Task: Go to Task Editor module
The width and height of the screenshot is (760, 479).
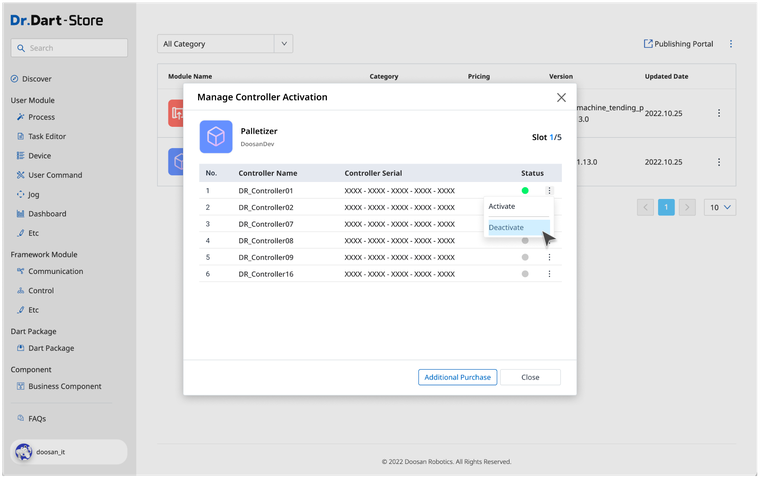Action: pos(46,136)
